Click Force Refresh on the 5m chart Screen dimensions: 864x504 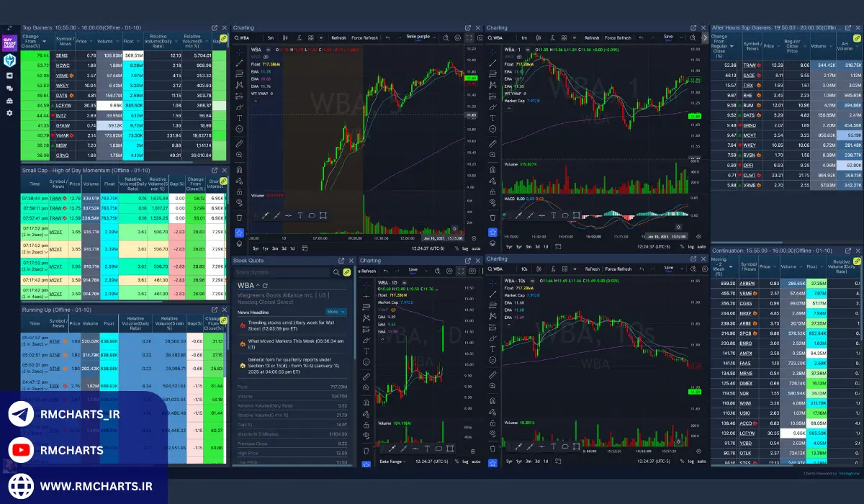[366, 37]
